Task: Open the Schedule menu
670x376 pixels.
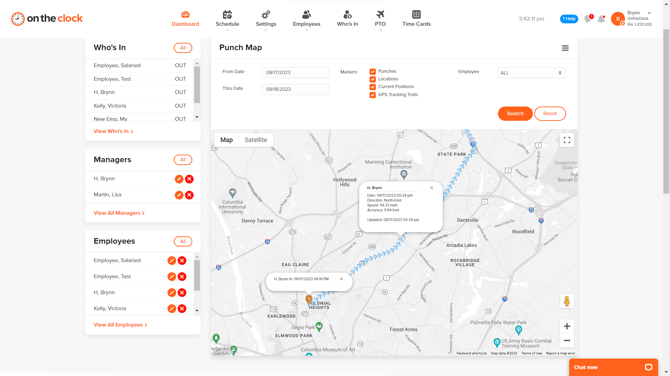Action: [227, 19]
